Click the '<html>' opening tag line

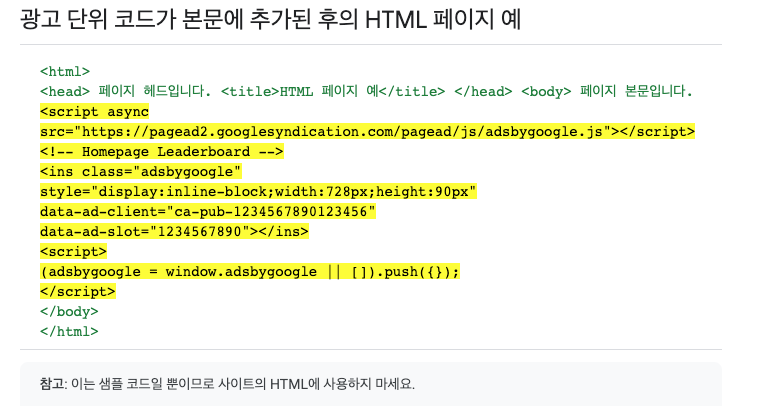[x=65, y=72]
